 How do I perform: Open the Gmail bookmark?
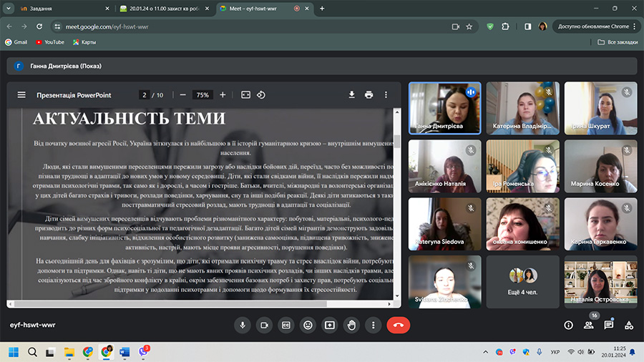[16, 42]
